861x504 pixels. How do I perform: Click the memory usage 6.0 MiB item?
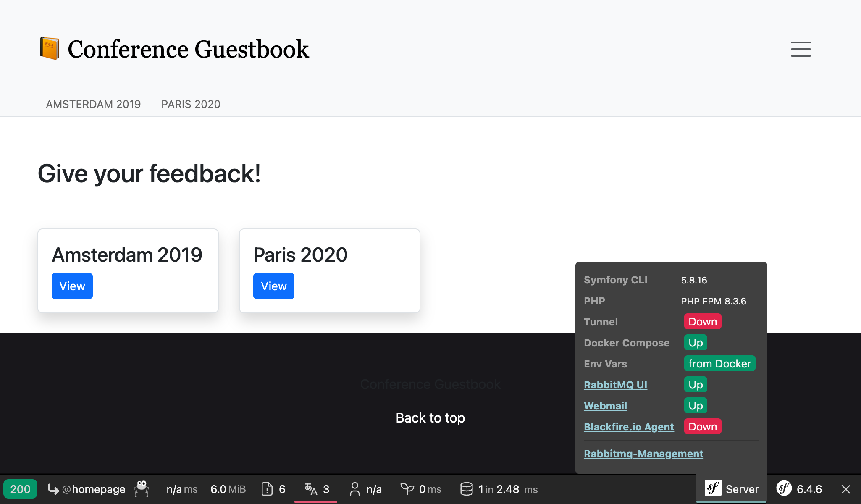click(x=228, y=489)
